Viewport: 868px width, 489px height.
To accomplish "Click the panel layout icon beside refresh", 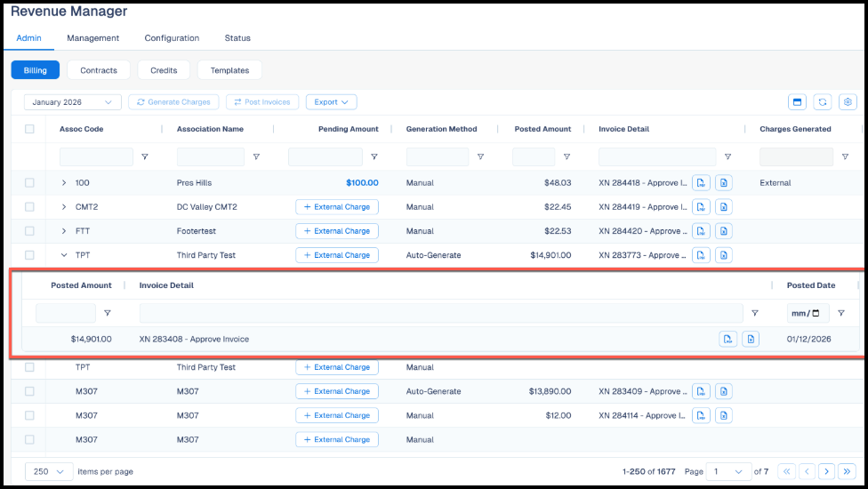I will coord(797,101).
